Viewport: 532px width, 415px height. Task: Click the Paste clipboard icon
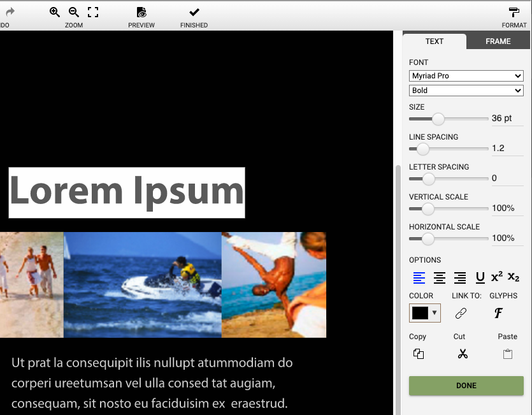508,354
